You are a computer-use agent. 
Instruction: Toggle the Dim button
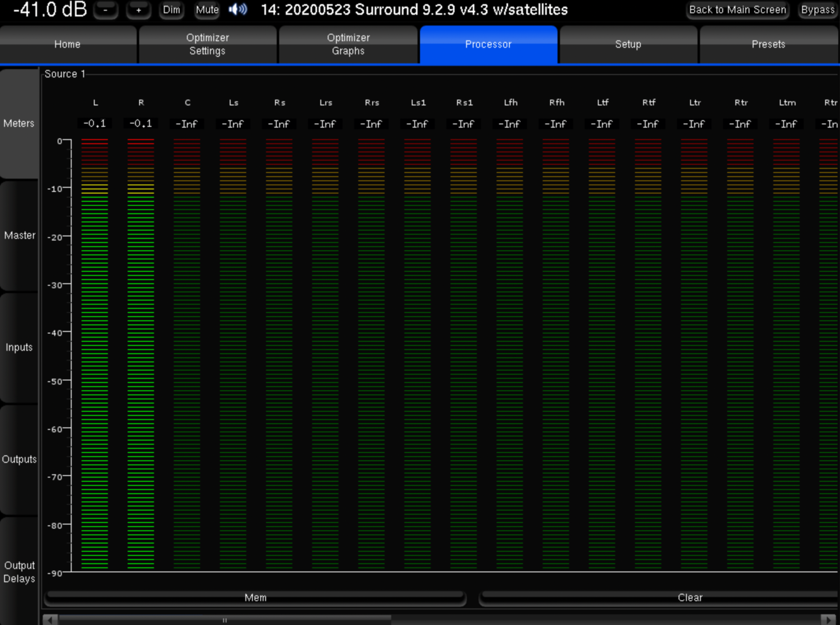[171, 10]
